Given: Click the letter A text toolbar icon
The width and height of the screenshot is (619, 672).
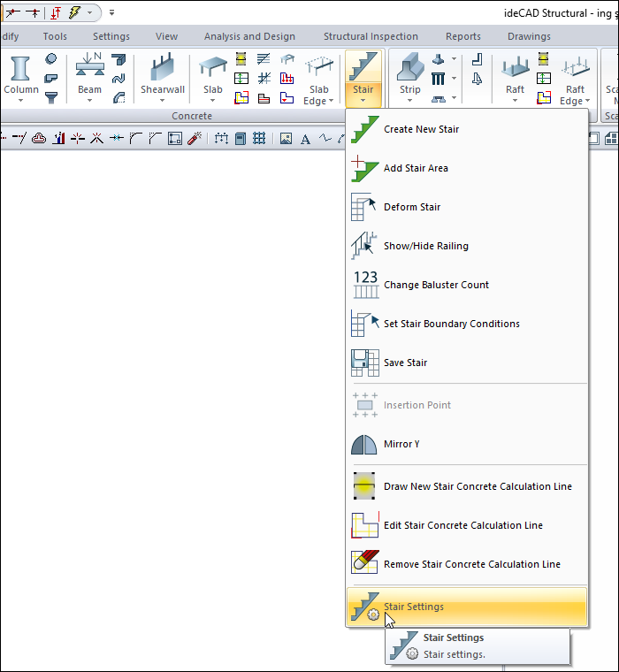Looking at the screenshot, I should pos(305,139).
